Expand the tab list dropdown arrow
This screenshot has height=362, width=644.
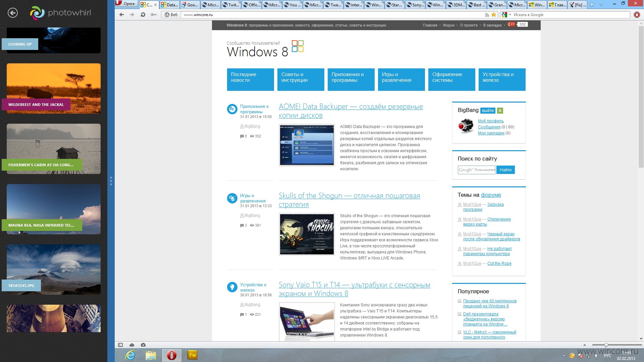[601, 5]
